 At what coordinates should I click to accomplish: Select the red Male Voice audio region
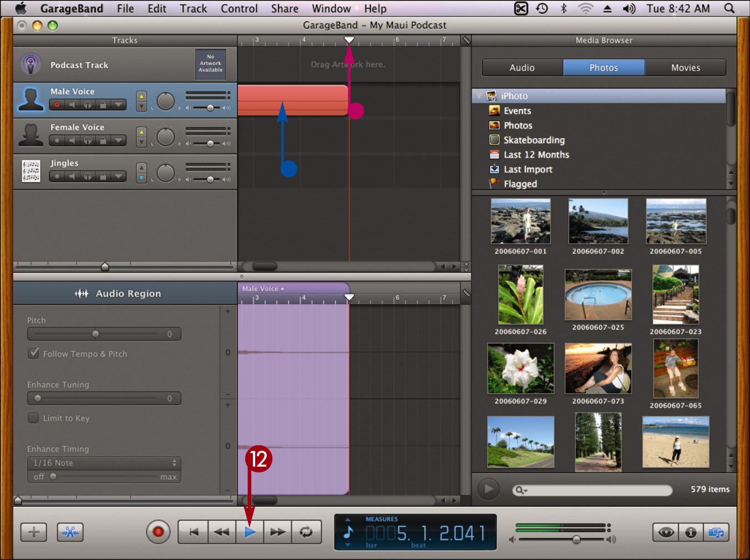coord(293,100)
